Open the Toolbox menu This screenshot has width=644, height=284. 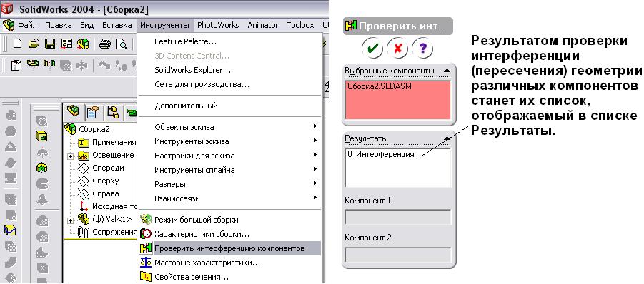point(300,25)
